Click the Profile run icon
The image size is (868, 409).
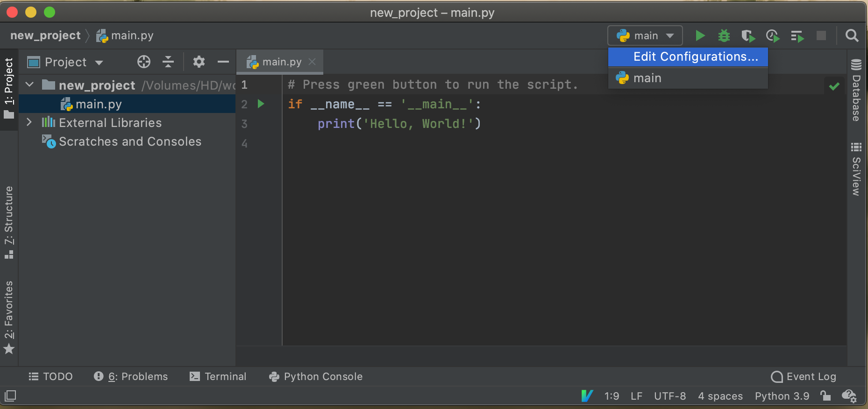click(772, 36)
